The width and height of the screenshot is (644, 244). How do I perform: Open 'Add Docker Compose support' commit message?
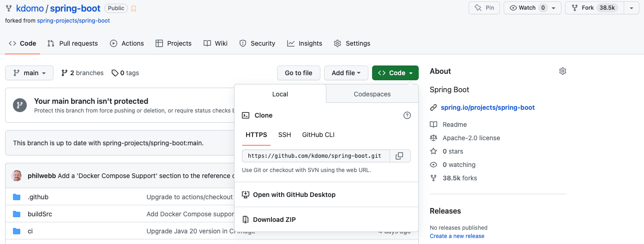coord(190,214)
